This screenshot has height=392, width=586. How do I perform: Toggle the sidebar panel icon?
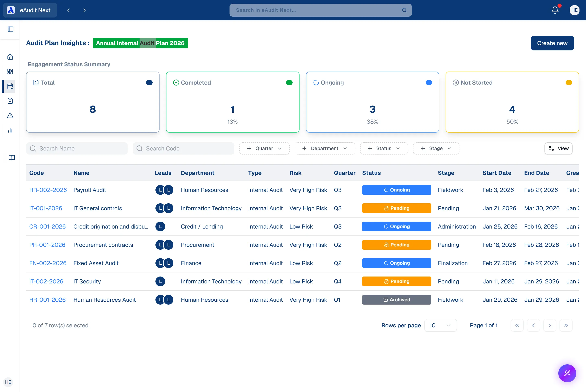[x=11, y=29]
